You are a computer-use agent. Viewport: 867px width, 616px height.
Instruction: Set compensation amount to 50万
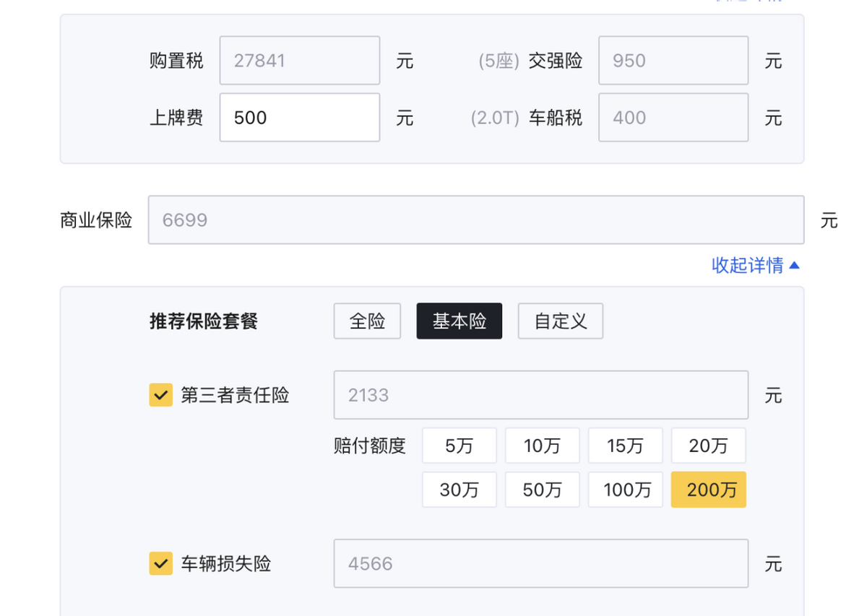(x=542, y=490)
